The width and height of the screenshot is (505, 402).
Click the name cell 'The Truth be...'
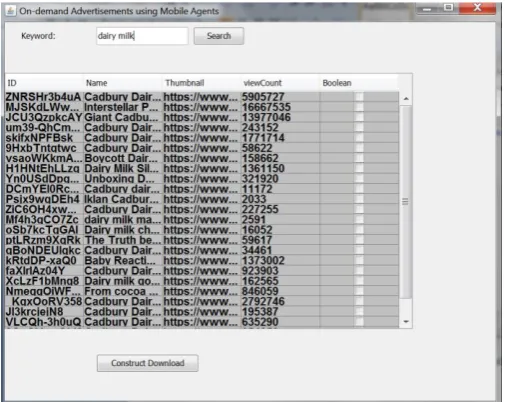[x=122, y=240]
